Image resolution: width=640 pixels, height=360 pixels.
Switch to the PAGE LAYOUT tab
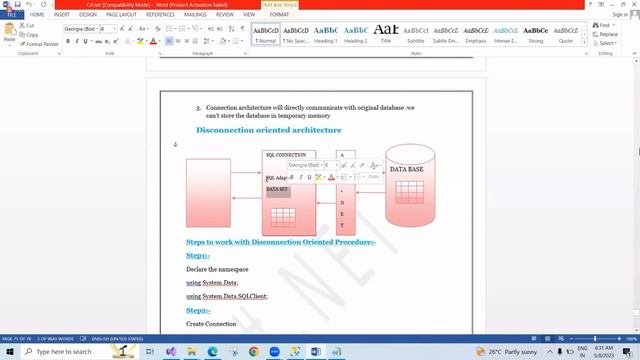(x=121, y=15)
